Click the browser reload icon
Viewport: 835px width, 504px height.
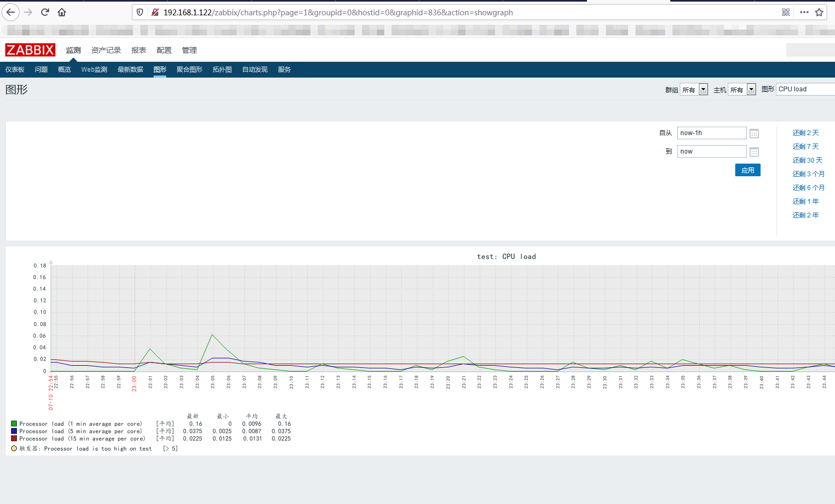click(x=45, y=12)
